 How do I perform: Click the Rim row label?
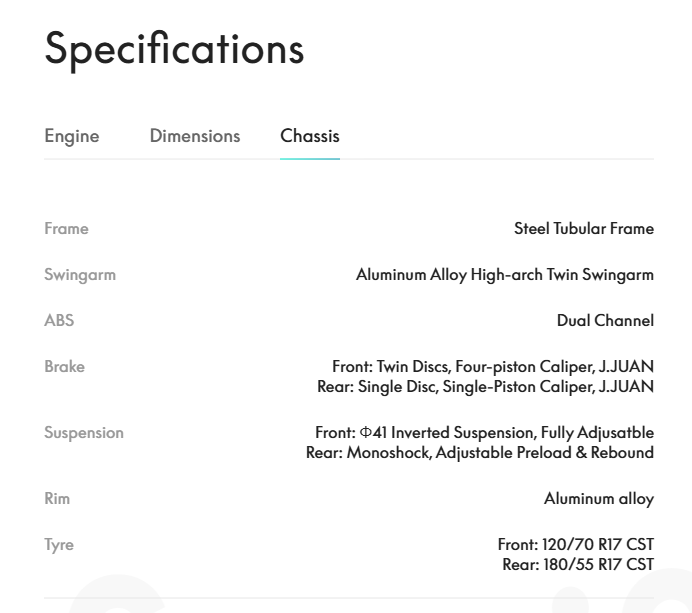coord(57,498)
